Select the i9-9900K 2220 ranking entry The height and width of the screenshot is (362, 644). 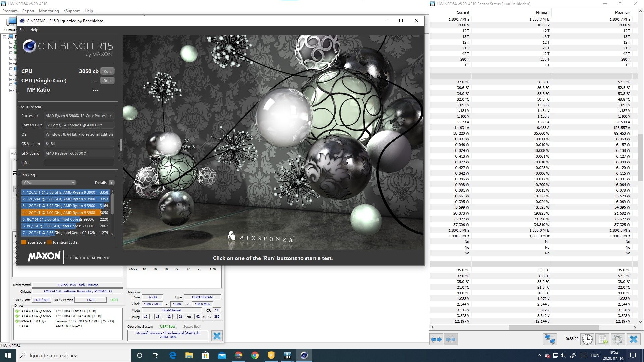pos(65,219)
